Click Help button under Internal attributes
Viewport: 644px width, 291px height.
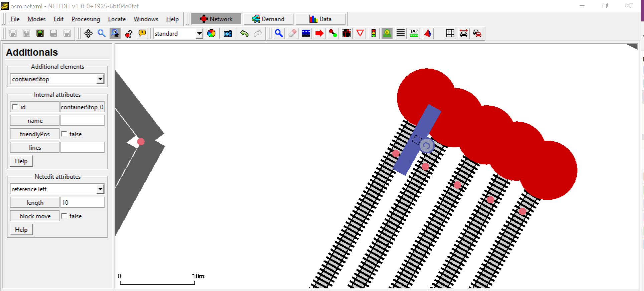click(21, 161)
